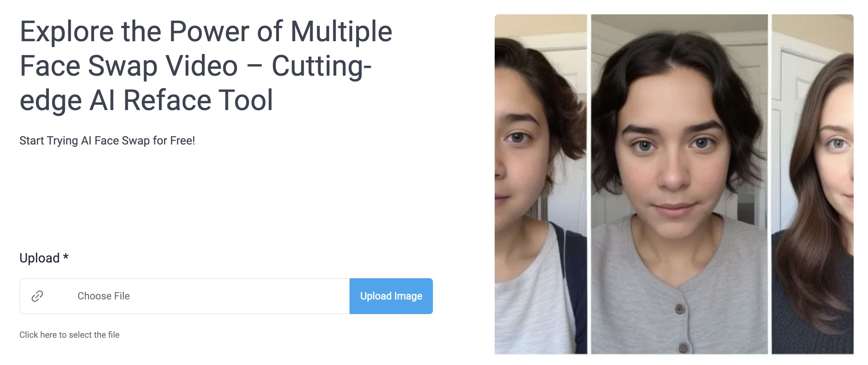Click the white divider between left and center portraits
Viewport: 868px width, 365px height.
pos(589,184)
